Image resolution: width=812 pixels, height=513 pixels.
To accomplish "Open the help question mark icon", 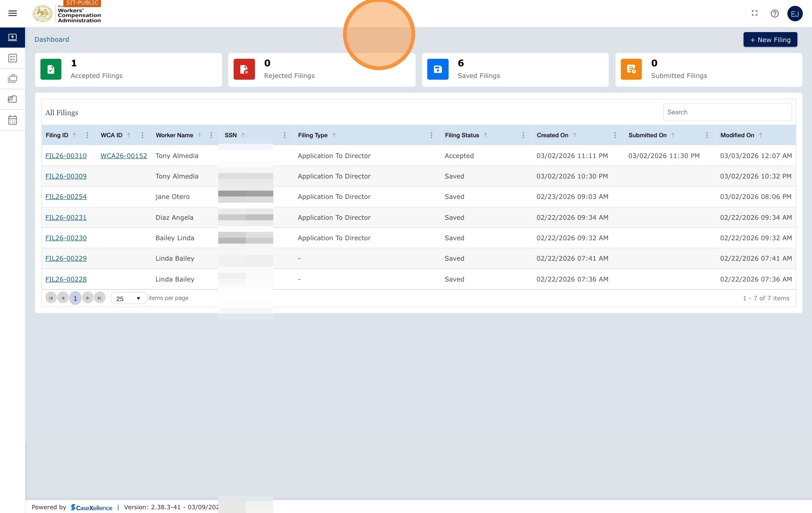I will tap(774, 13).
